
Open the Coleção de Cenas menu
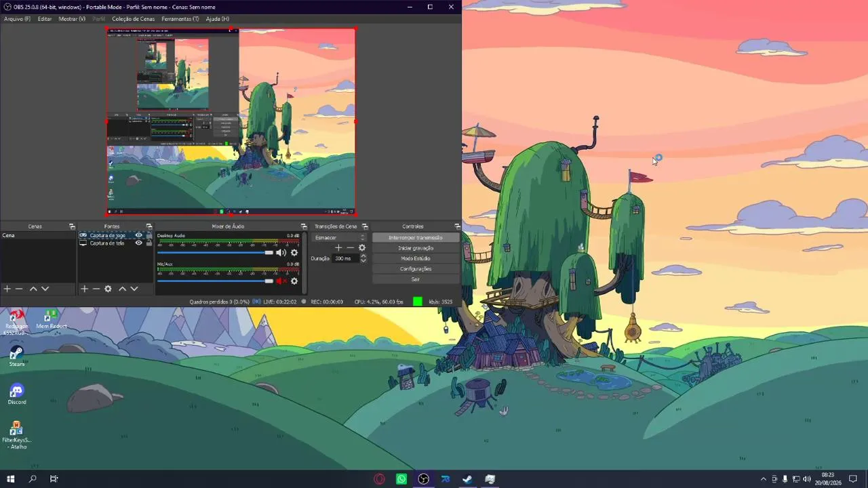coord(133,19)
